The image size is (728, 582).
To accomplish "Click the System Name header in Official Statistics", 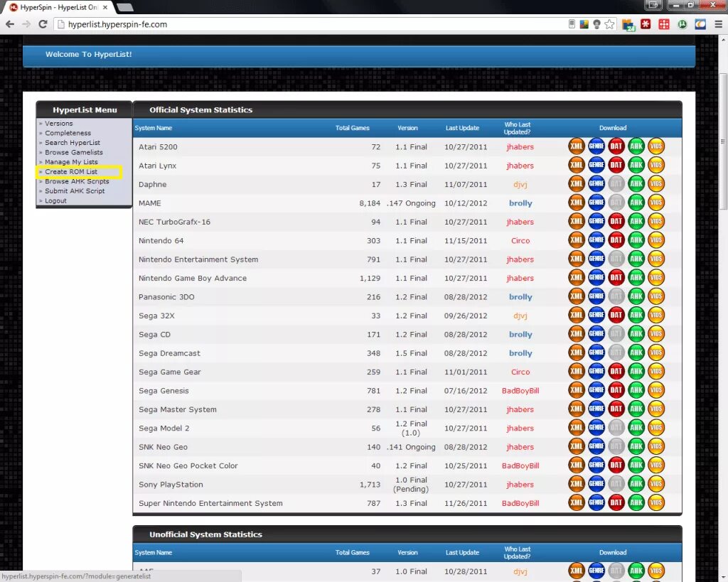I will [154, 128].
